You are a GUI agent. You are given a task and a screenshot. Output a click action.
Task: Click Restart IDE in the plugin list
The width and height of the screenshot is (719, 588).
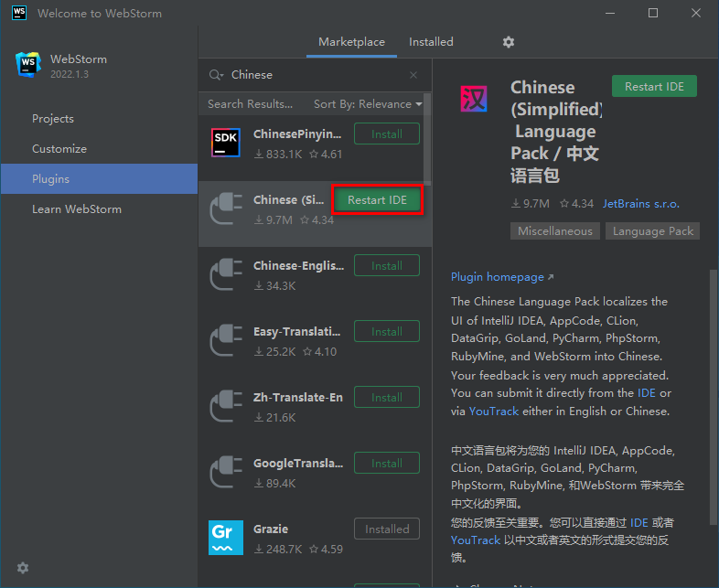(377, 200)
